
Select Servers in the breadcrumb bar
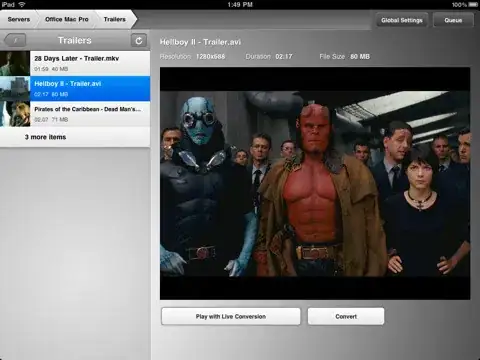19,19
